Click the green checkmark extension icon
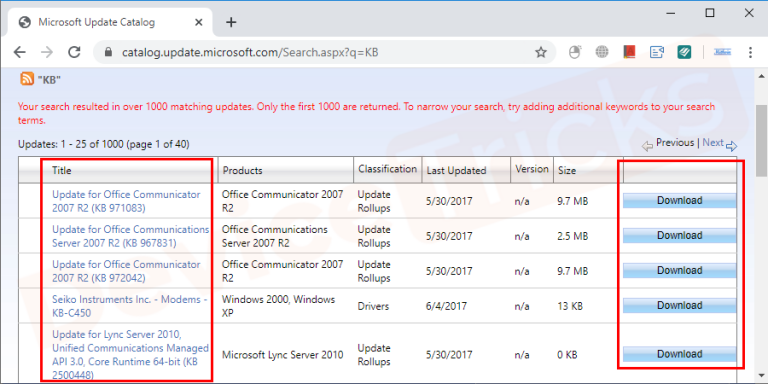 684,52
